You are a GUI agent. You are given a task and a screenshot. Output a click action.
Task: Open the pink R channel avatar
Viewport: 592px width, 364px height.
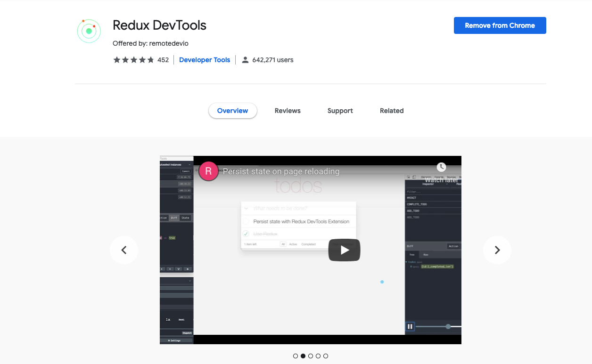[208, 171]
